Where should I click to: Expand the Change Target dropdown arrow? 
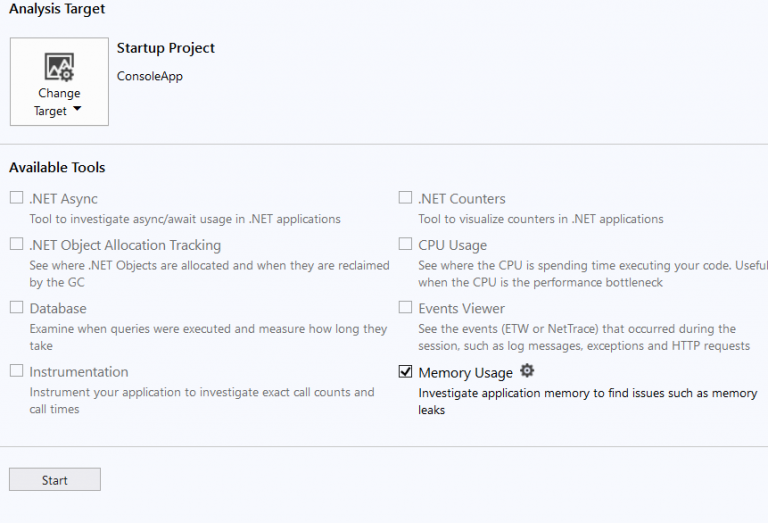tap(77, 110)
